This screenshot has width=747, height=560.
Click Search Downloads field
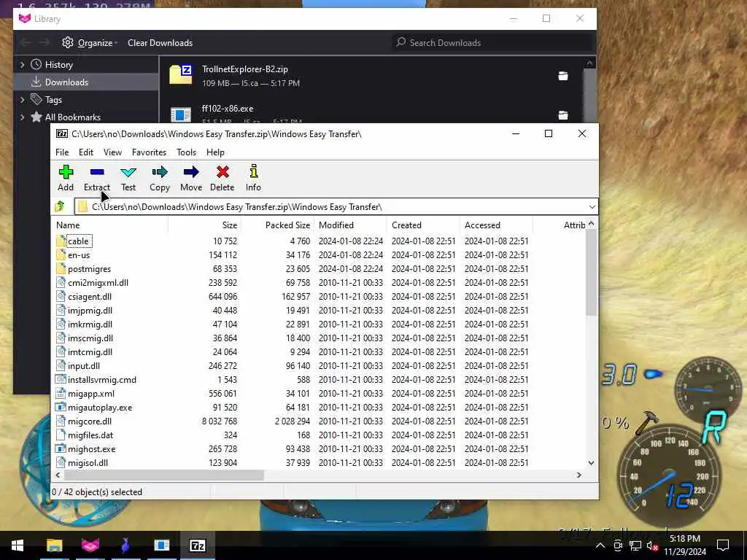click(492, 43)
